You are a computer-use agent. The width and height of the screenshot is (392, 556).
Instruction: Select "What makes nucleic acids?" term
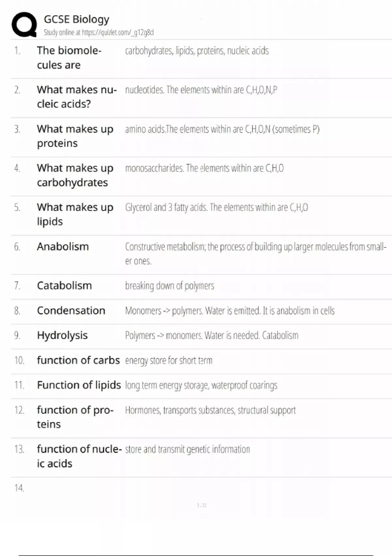point(76,96)
